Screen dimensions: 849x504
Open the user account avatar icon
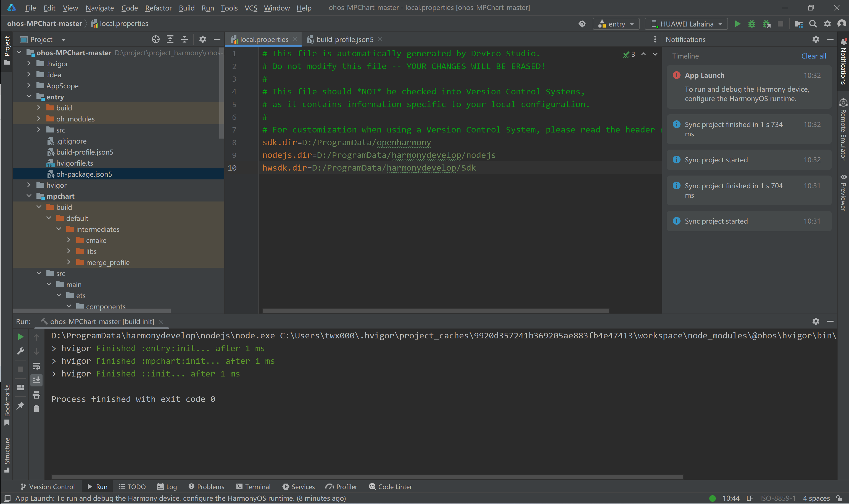coord(841,24)
